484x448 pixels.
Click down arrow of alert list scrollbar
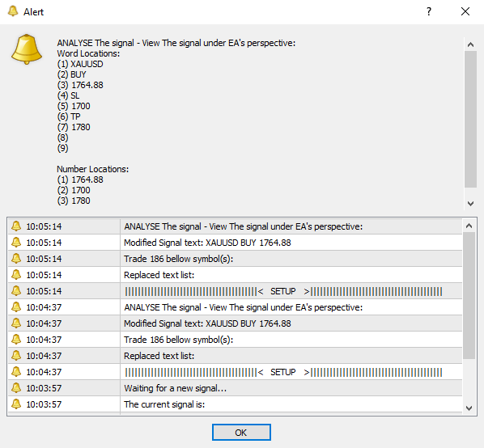tap(469, 408)
